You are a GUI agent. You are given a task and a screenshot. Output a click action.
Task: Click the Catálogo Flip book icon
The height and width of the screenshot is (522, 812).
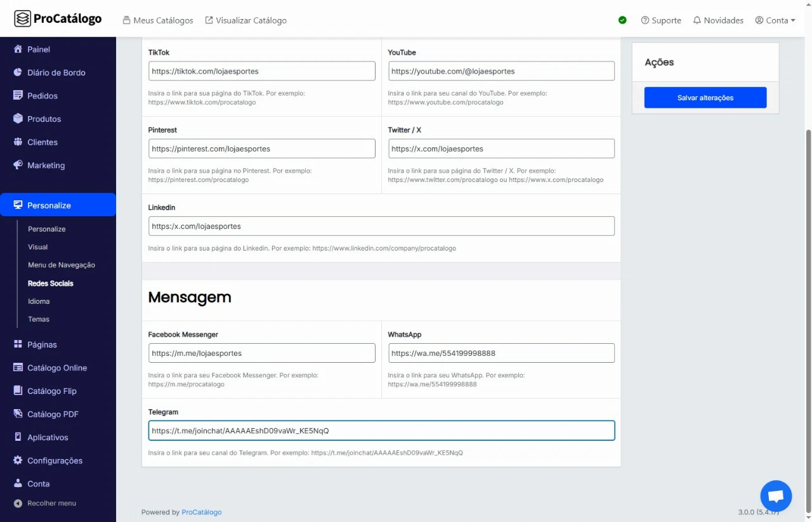(18, 391)
